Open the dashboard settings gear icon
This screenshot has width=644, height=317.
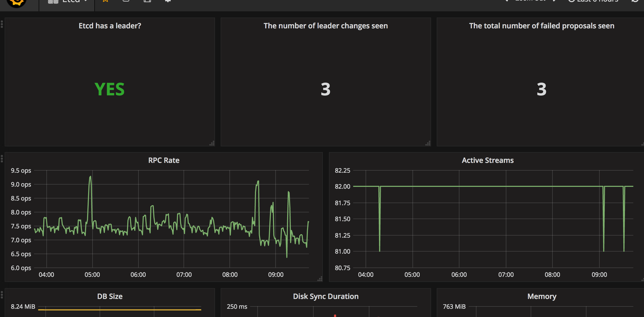168,1
